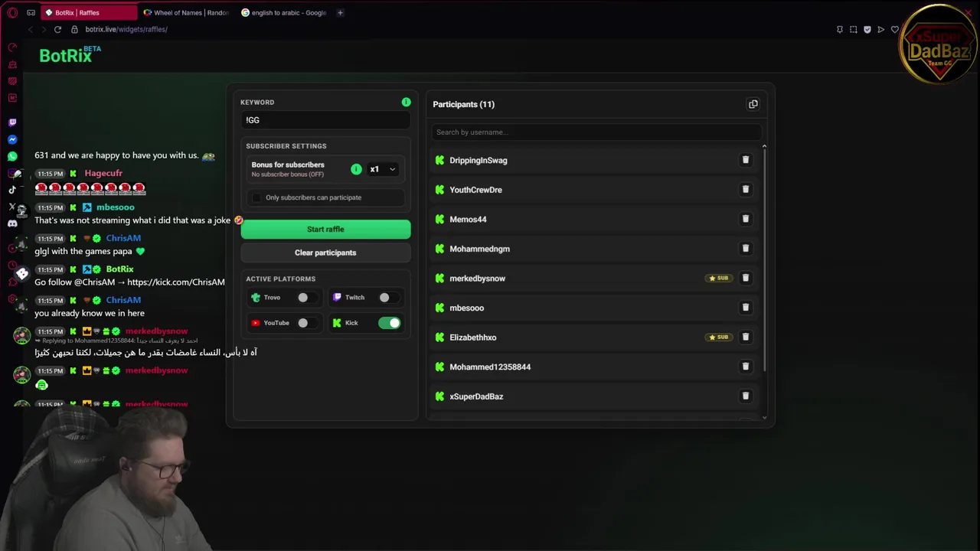
Task: Open the x1 subscriber bonus dropdown
Action: (382, 169)
